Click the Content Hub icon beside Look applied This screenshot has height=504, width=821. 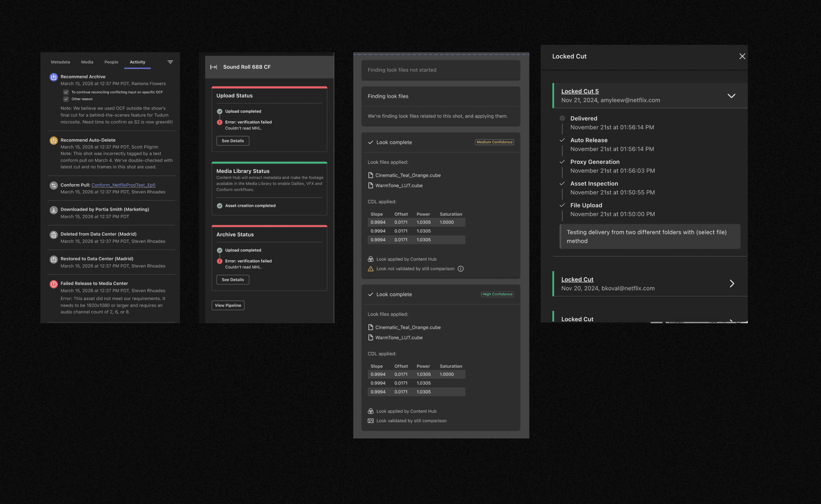[x=370, y=259]
